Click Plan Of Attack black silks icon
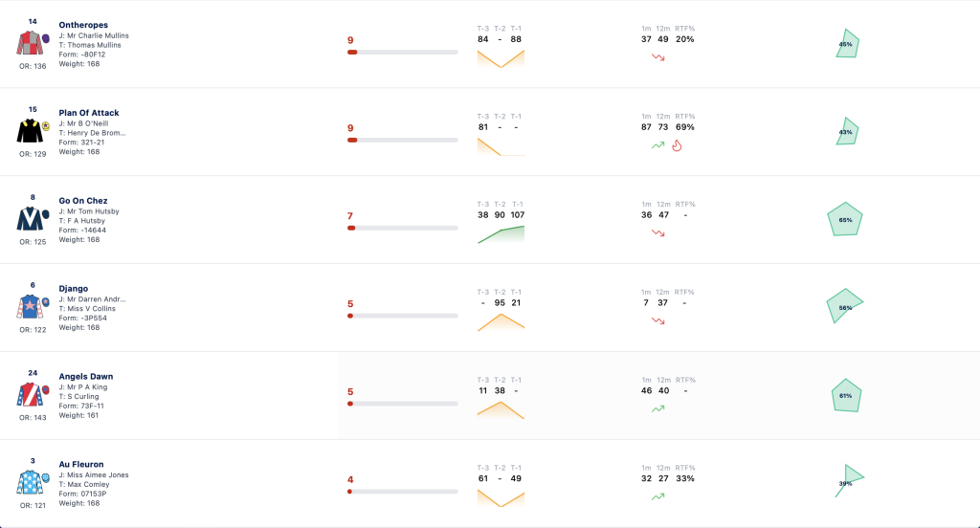 33,131
